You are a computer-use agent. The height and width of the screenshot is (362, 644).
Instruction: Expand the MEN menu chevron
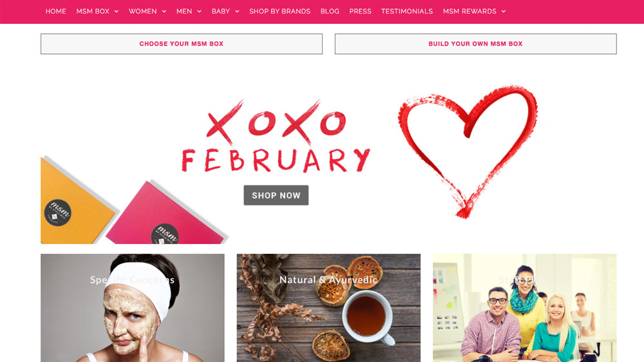[x=199, y=12]
